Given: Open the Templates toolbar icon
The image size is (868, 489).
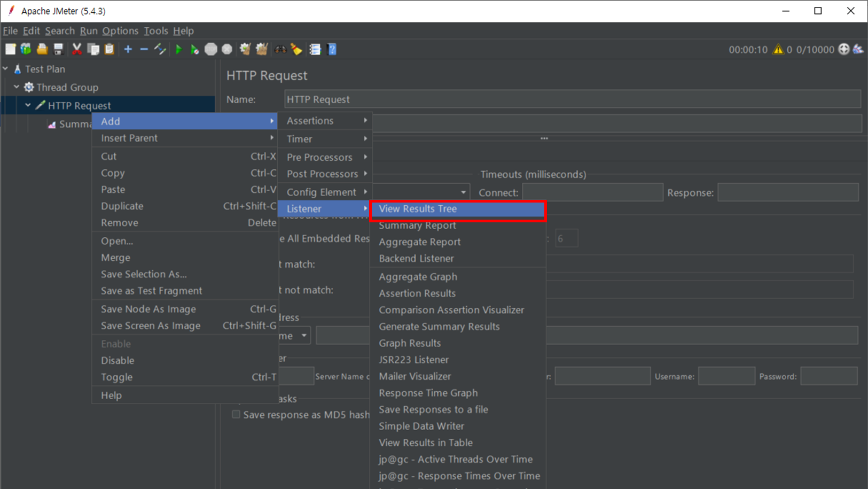Looking at the screenshot, I should (x=26, y=49).
